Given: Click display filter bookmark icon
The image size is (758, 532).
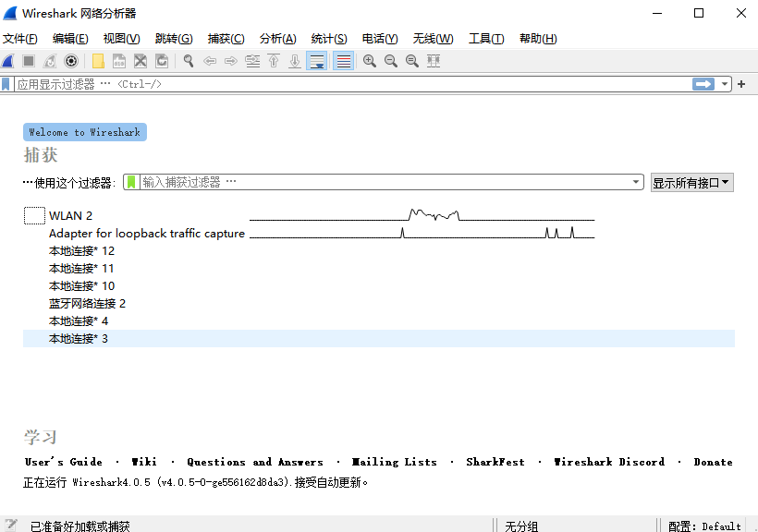Looking at the screenshot, I should (x=6, y=85).
